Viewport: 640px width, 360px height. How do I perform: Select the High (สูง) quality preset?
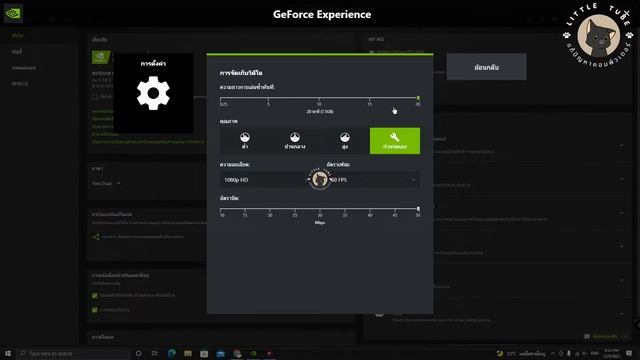pos(345,141)
